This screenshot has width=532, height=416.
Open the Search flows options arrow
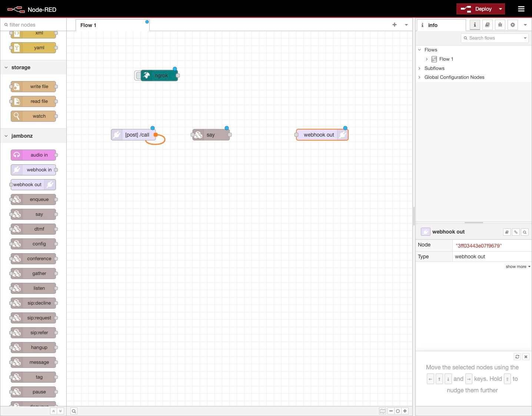[525, 38]
